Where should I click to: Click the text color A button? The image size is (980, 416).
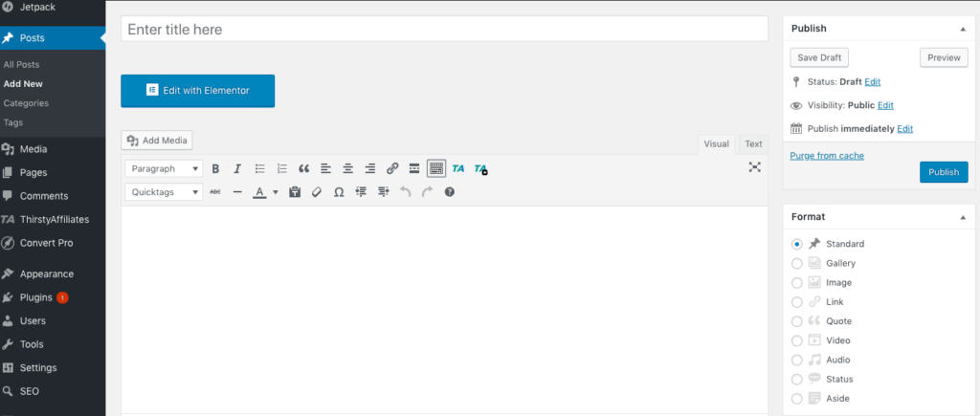[x=260, y=192]
